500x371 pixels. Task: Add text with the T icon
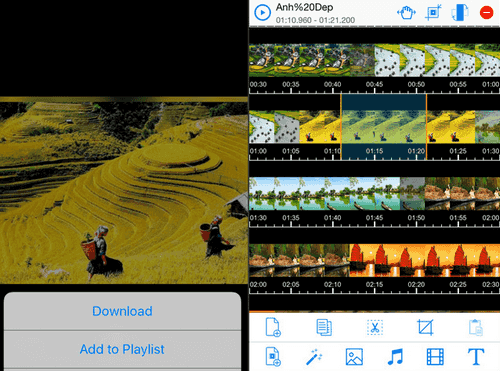pos(476,357)
